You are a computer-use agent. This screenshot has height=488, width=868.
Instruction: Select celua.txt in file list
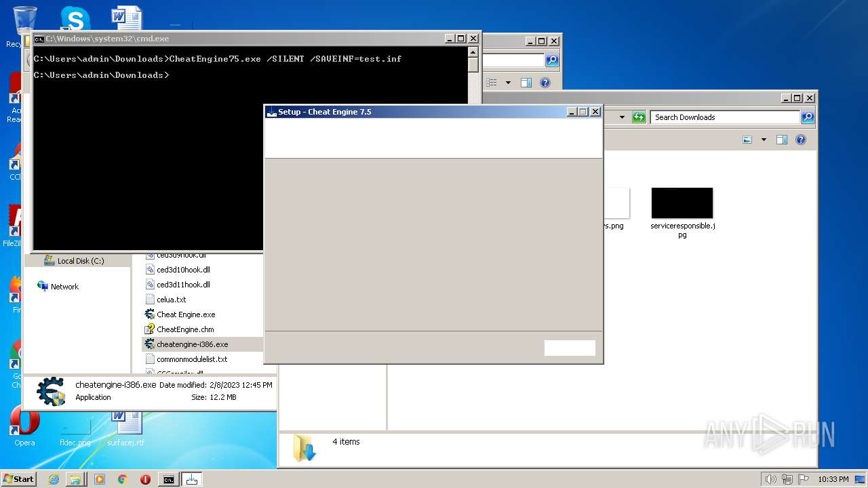point(171,300)
